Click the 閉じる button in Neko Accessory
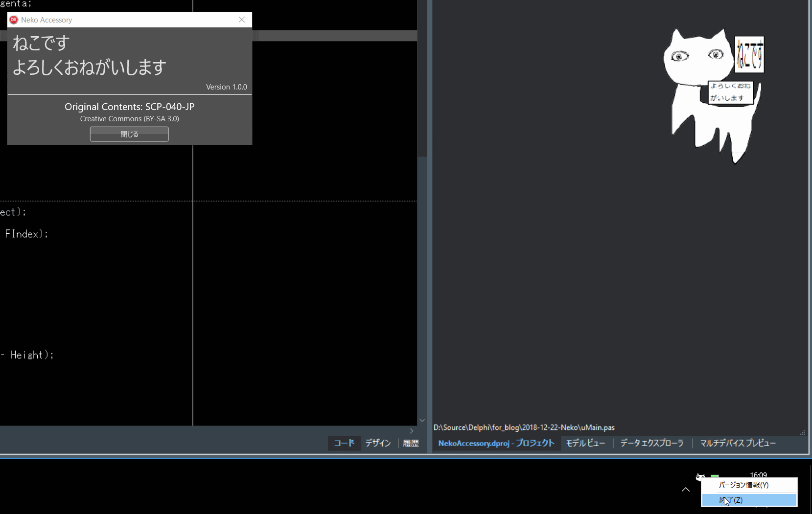This screenshot has height=514, width=812. click(x=129, y=134)
